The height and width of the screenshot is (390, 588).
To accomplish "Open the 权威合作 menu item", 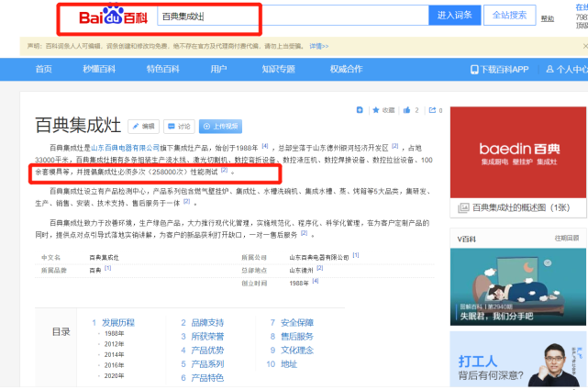I will point(346,69).
